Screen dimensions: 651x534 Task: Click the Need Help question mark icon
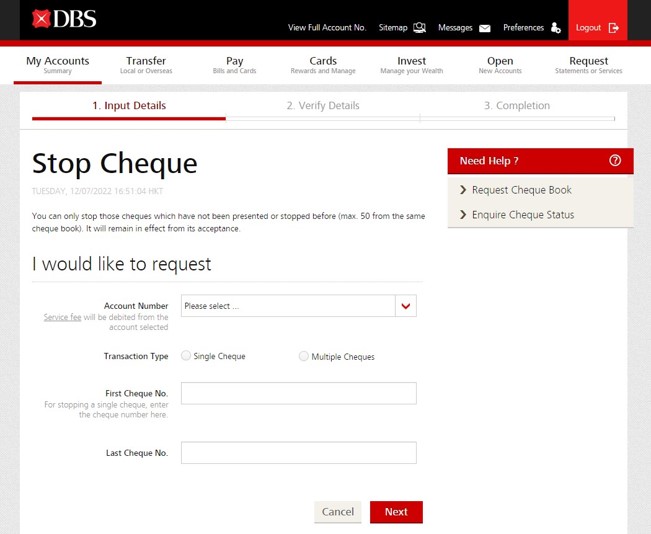pos(615,161)
